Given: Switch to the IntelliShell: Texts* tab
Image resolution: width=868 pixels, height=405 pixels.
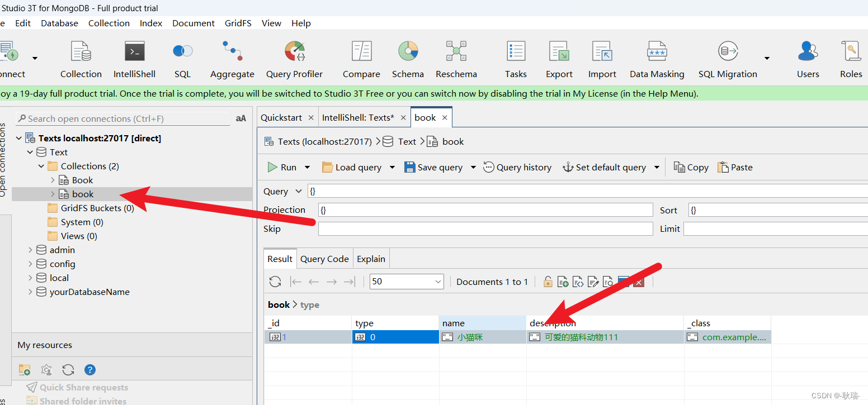Looking at the screenshot, I should pyautogui.click(x=358, y=117).
